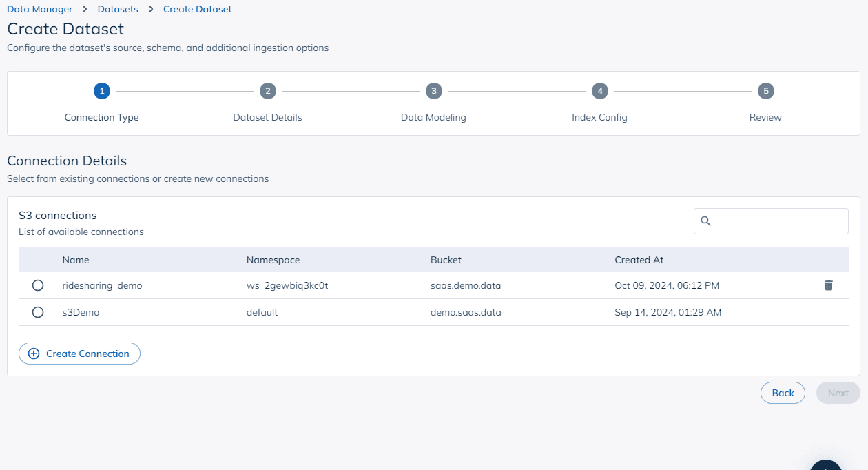The image size is (868, 470).
Task: Delete the ridesharing_demo connection with trash icon
Action: pyautogui.click(x=828, y=285)
